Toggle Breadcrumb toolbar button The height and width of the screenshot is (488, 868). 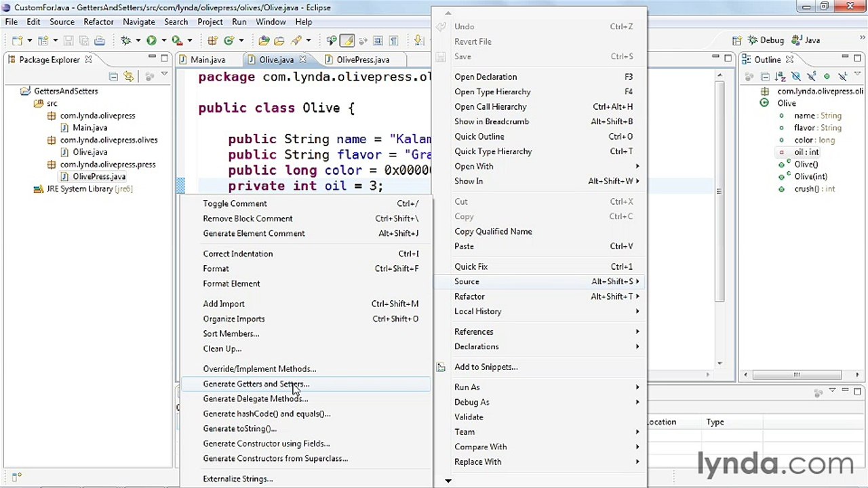[332, 41]
